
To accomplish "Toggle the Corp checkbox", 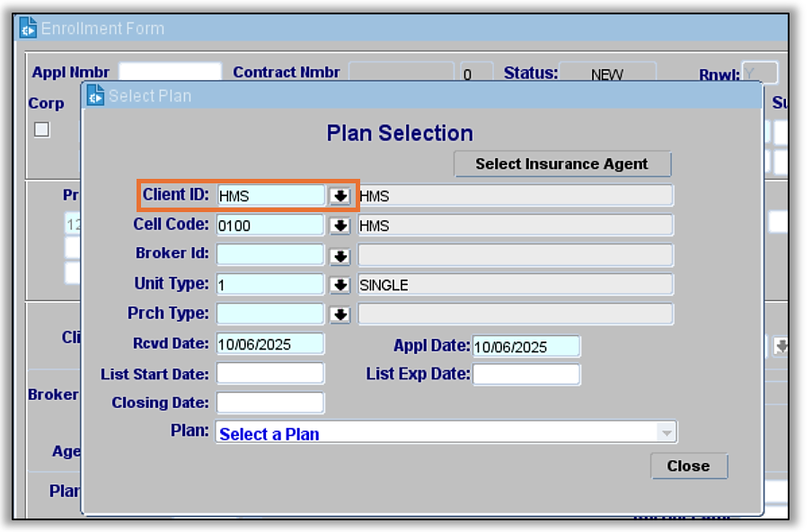I will coord(41,129).
